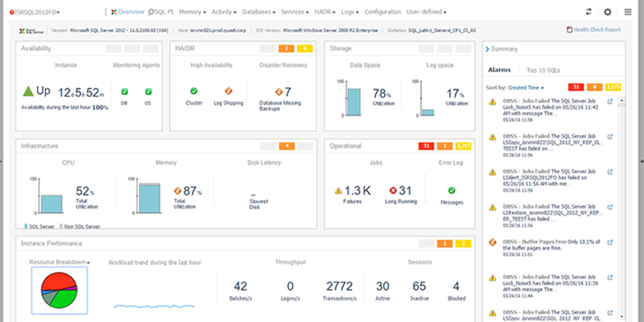The width and height of the screenshot is (644, 322).
Task: Click the Memory utilization bar chart
Action: [150, 198]
